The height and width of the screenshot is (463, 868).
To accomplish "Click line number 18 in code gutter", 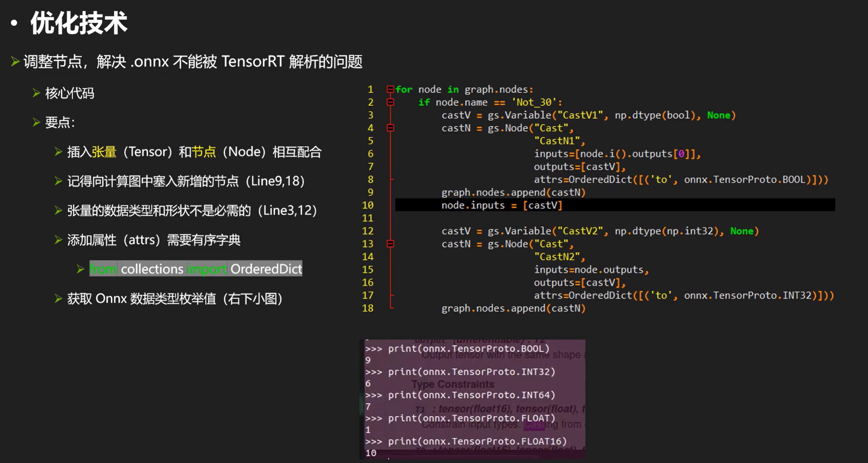I will click(x=368, y=308).
